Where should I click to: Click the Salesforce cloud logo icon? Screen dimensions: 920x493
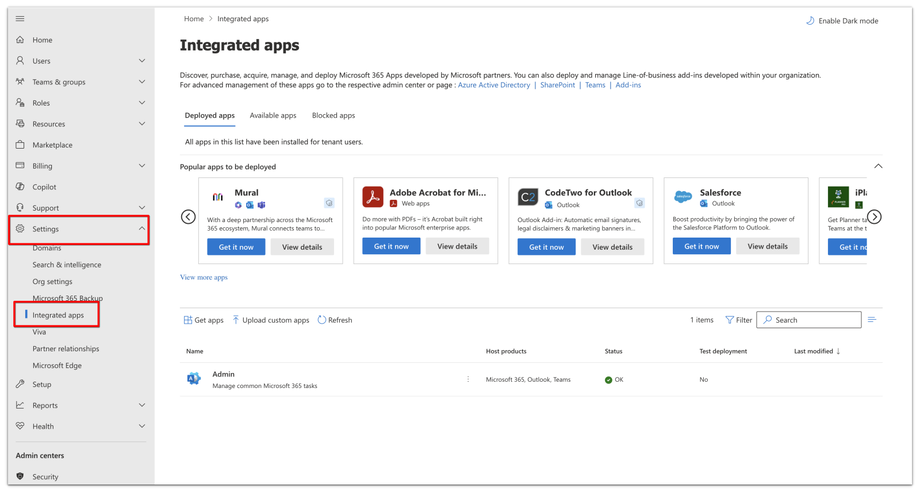(683, 197)
